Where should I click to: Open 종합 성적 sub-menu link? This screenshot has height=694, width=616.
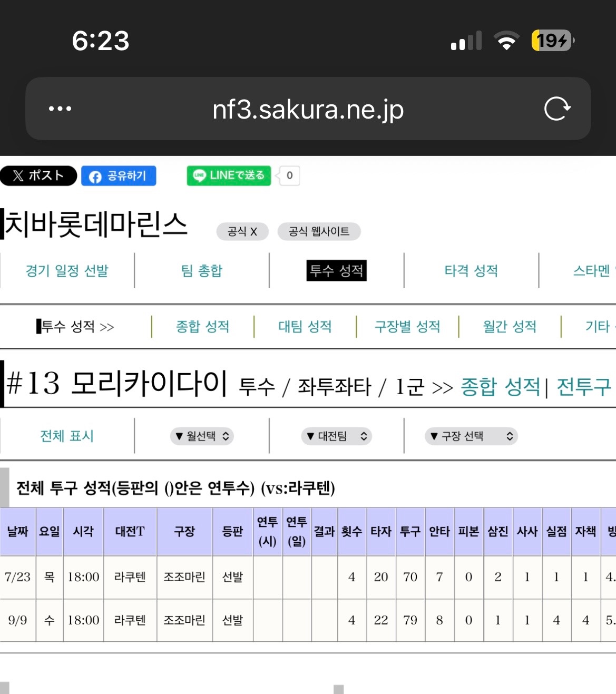tap(202, 326)
